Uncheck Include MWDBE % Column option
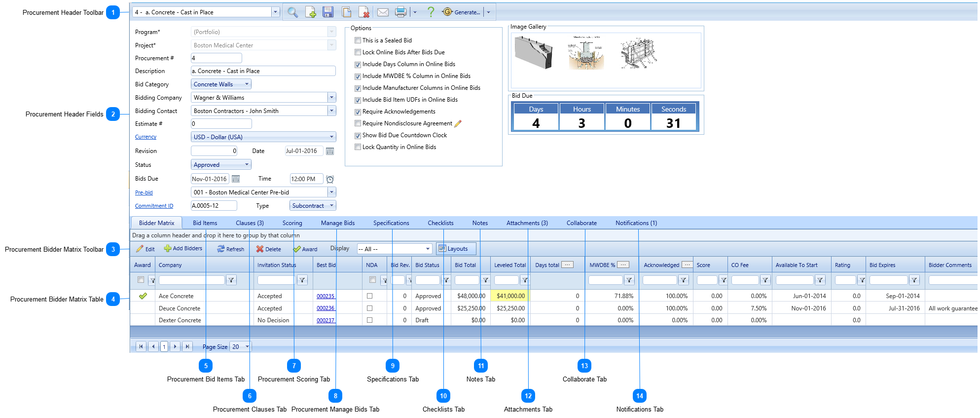The height and width of the screenshot is (418, 980). tap(358, 76)
